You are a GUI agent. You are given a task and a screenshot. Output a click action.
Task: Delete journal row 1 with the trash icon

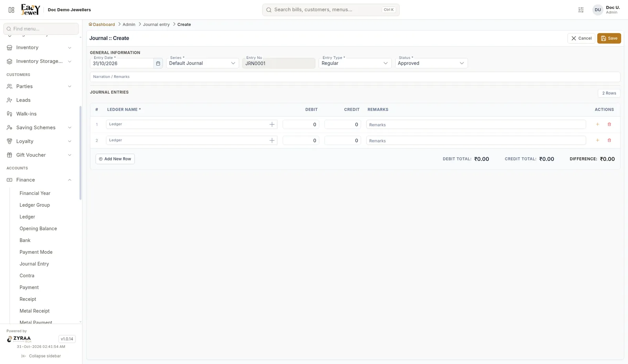[609, 124]
